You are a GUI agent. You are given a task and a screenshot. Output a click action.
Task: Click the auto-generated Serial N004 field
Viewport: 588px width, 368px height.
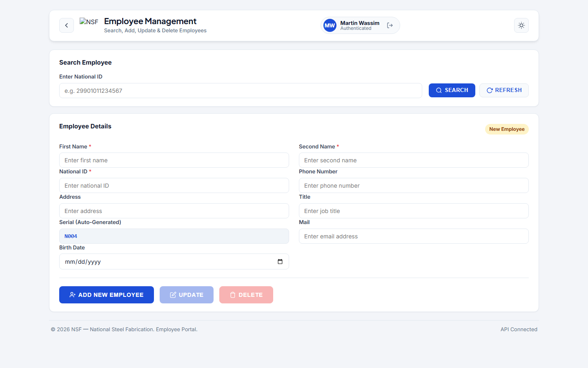coord(174,236)
